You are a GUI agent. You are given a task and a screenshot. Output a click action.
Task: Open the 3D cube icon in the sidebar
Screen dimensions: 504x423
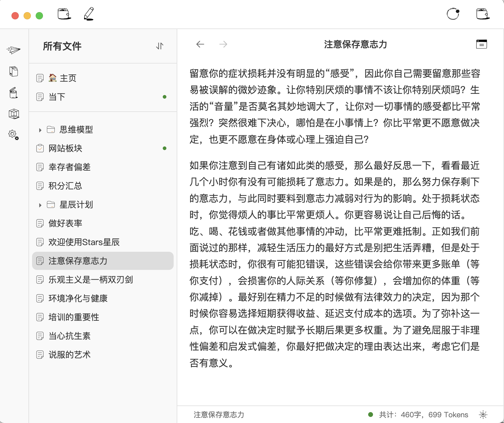pyautogui.click(x=14, y=114)
